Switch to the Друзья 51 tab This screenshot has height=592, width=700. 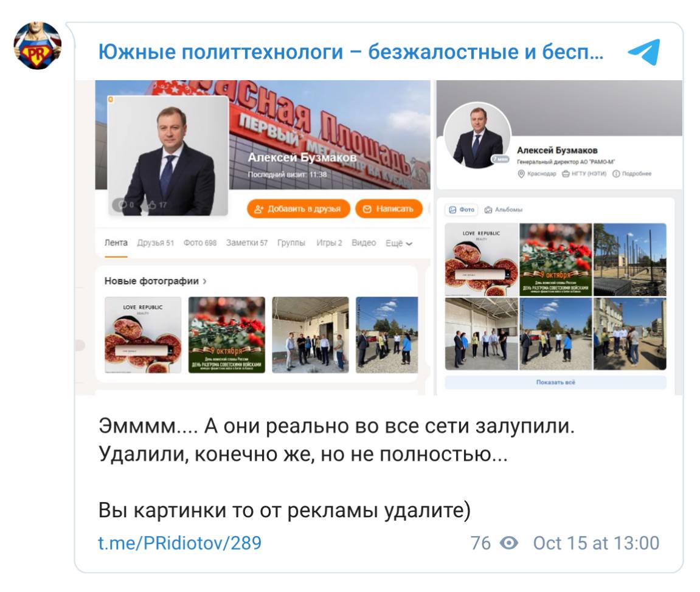155,243
